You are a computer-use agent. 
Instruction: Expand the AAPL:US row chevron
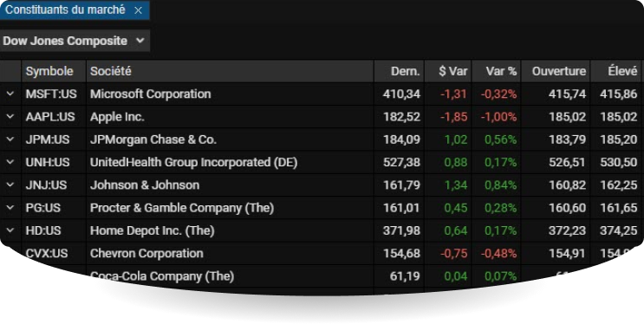click(10, 117)
